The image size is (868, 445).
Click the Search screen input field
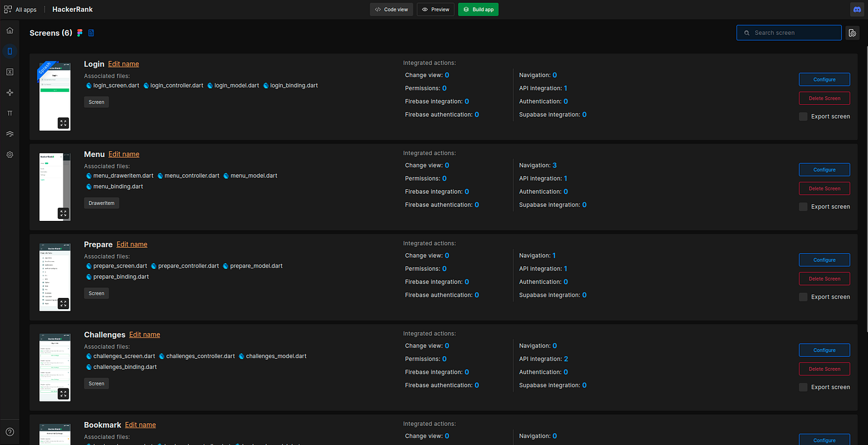pyautogui.click(x=789, y=32)
